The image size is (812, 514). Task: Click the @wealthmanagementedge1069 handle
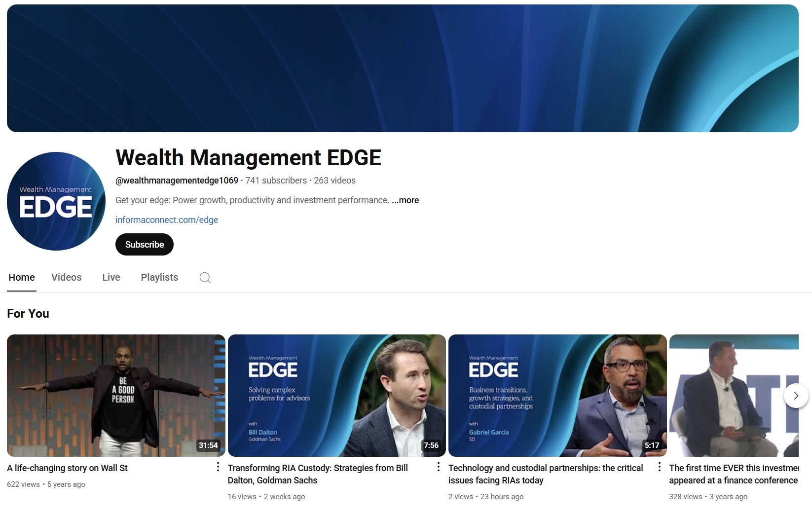point(176,181)
